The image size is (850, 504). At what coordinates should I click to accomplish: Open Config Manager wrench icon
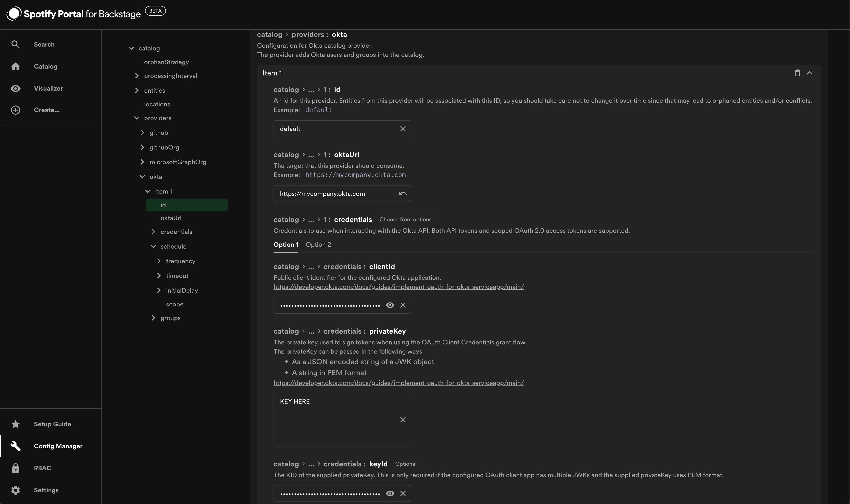(x=15, y=446)
